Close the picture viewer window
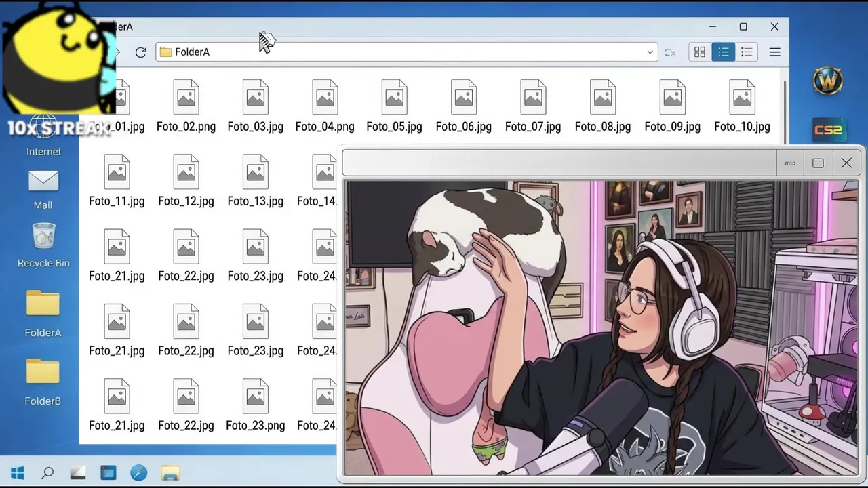 coord(846,163)
